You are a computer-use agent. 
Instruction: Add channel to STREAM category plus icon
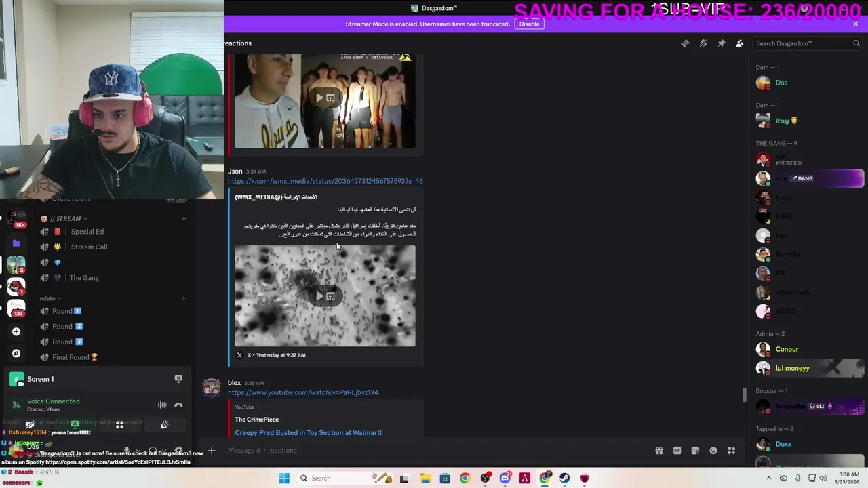tap(184, 218)
